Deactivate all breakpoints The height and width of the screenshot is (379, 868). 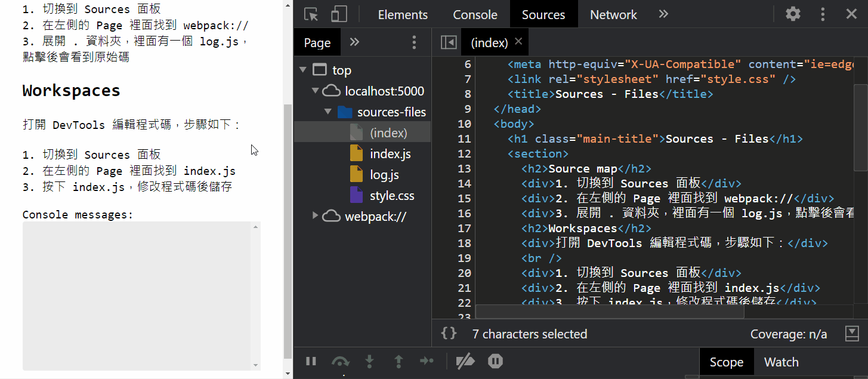point(466,361)
